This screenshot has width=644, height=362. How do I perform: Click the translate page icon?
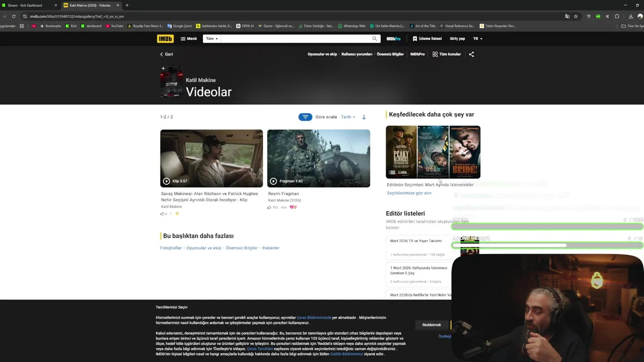coord(567,16)
